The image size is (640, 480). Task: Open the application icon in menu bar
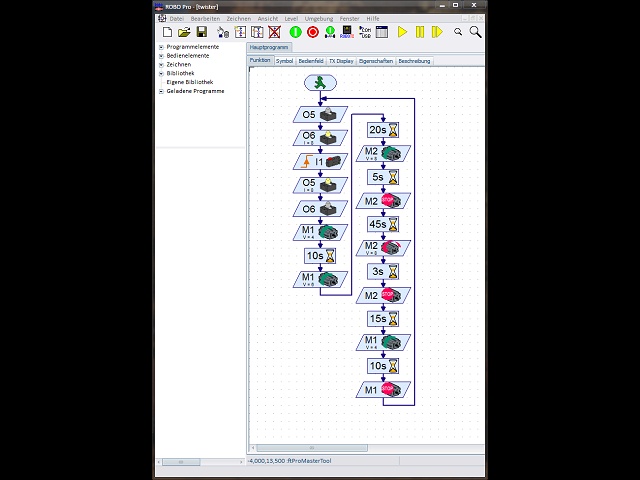(162, 18)
